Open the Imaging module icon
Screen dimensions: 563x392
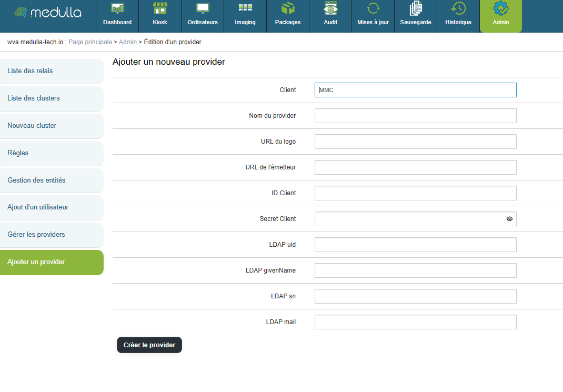point(245,9)
